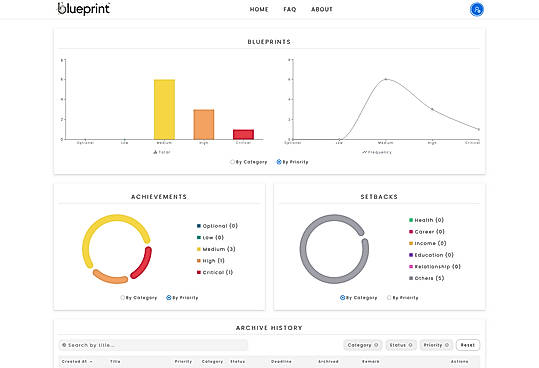Image resolution: width=539 pixels, height=368 pixels.
Task: Select Setbacks By Category radio
Action: pos(342,298)
